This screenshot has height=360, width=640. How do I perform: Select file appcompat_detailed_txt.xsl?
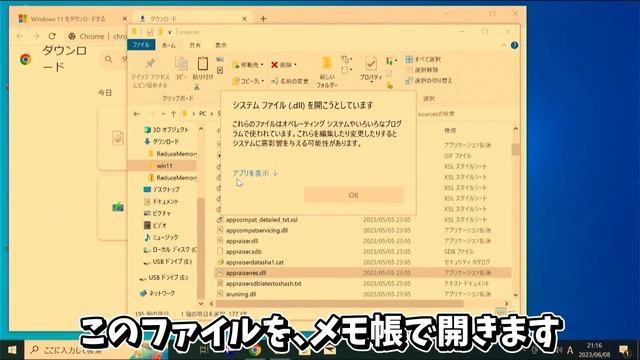(261, 220)
